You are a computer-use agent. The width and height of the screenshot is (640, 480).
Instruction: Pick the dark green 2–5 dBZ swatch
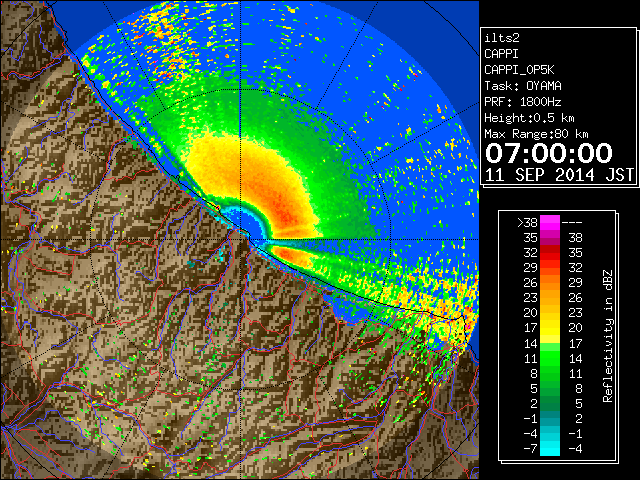point(550,403)
